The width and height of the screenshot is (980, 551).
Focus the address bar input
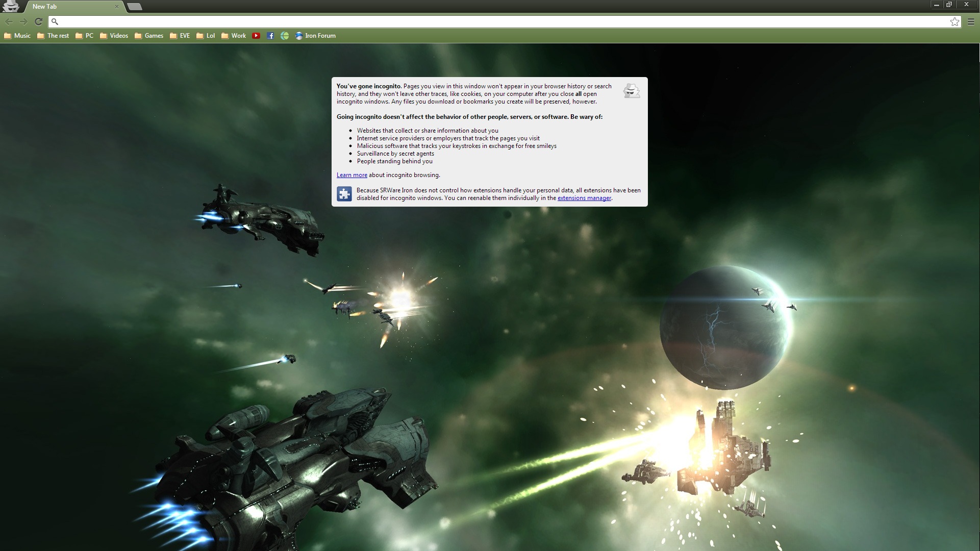500,21
